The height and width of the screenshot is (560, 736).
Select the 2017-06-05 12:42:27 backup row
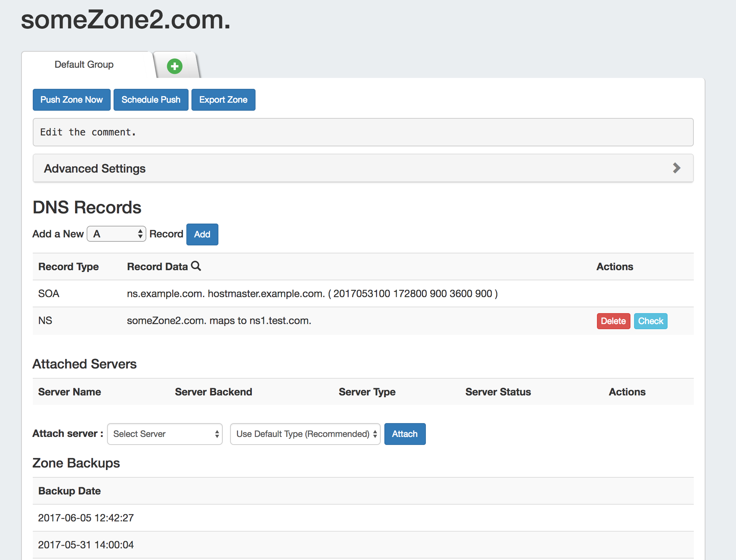click(86, 518)
